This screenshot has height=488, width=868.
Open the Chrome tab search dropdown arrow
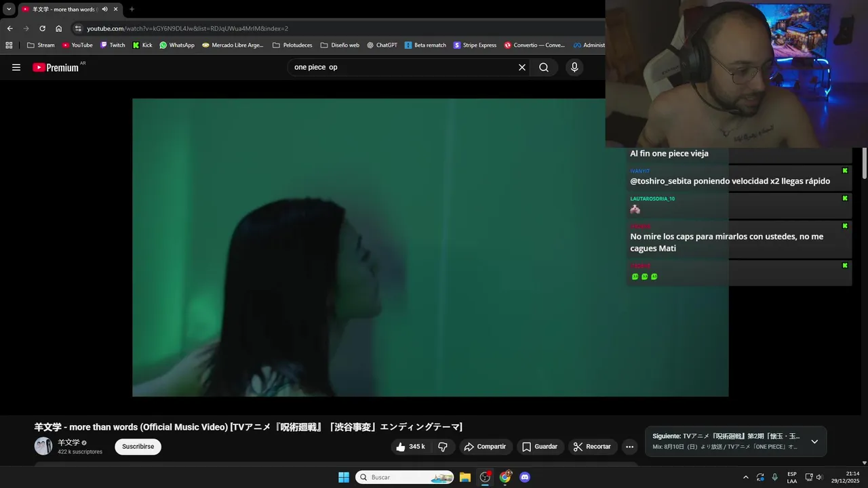point(9,9)
